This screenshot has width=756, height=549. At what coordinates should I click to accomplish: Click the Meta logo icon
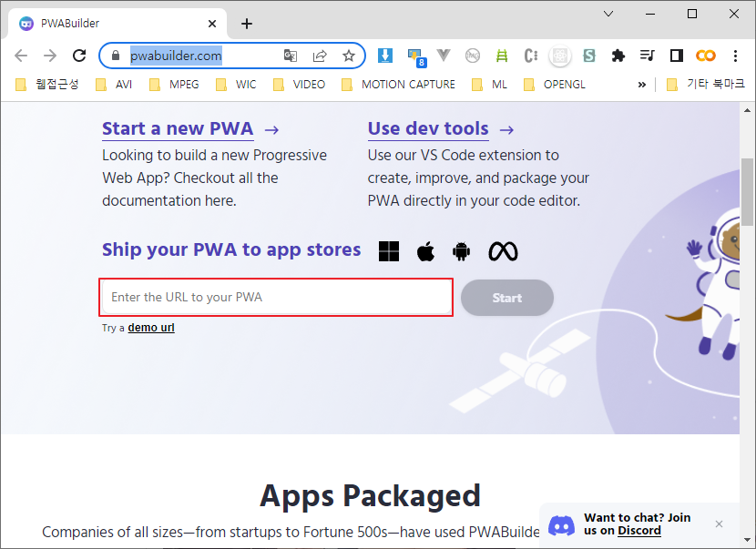pyautogui.click(x=503, y=251)
